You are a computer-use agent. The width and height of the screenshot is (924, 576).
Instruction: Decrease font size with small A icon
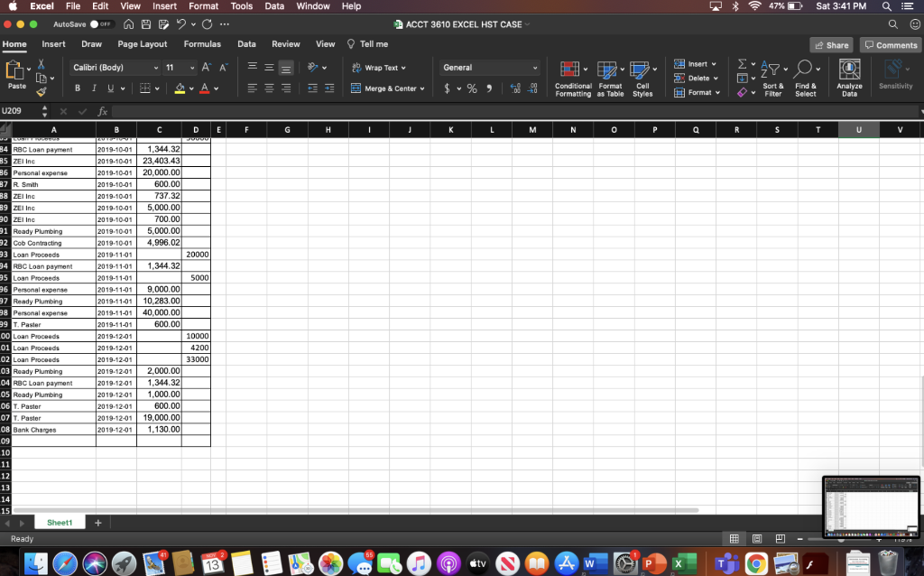[x=224, y=67]
